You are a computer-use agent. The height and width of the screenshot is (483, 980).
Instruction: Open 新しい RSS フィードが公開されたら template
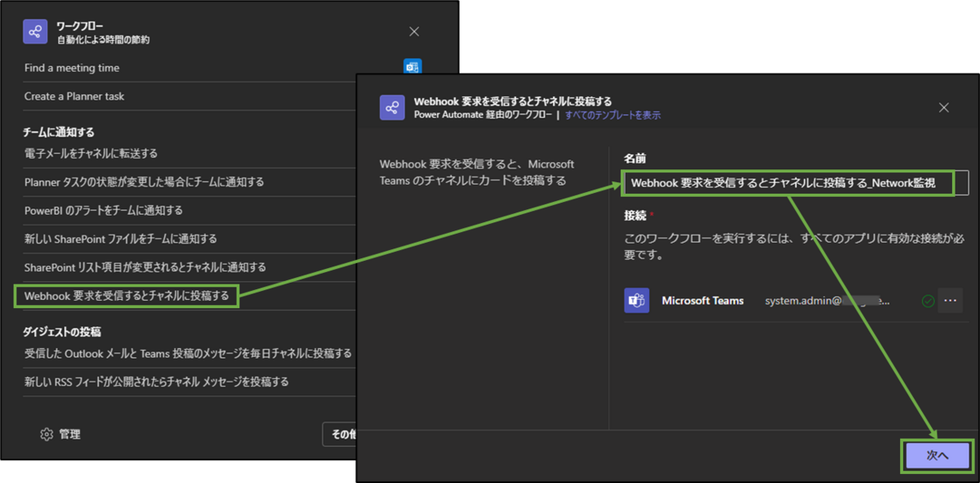157,382
